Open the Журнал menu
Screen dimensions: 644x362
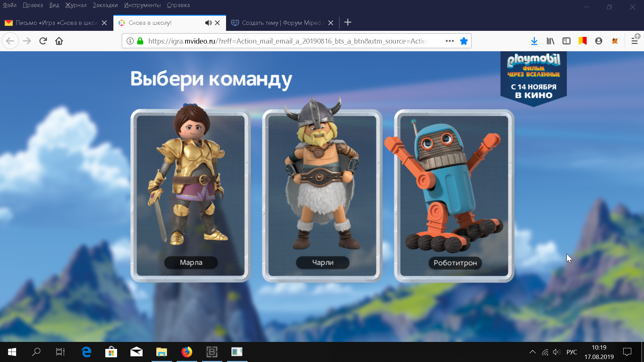pos(76,5)
